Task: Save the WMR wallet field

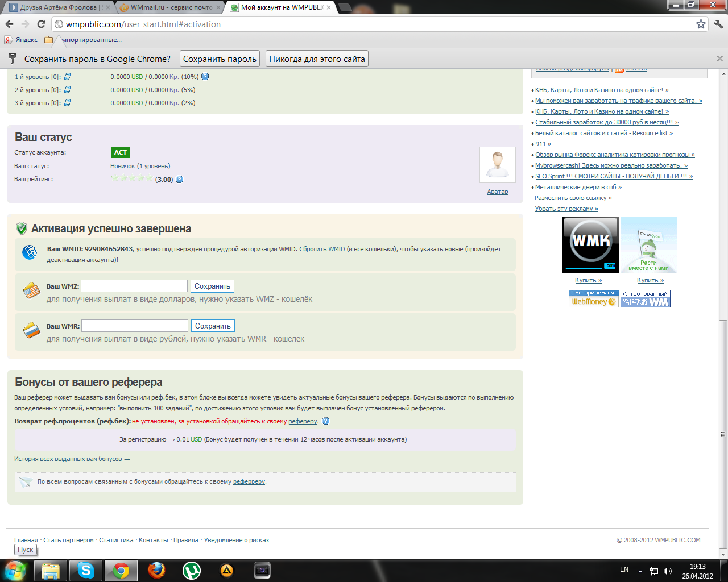Action: (x=213, y=326)
